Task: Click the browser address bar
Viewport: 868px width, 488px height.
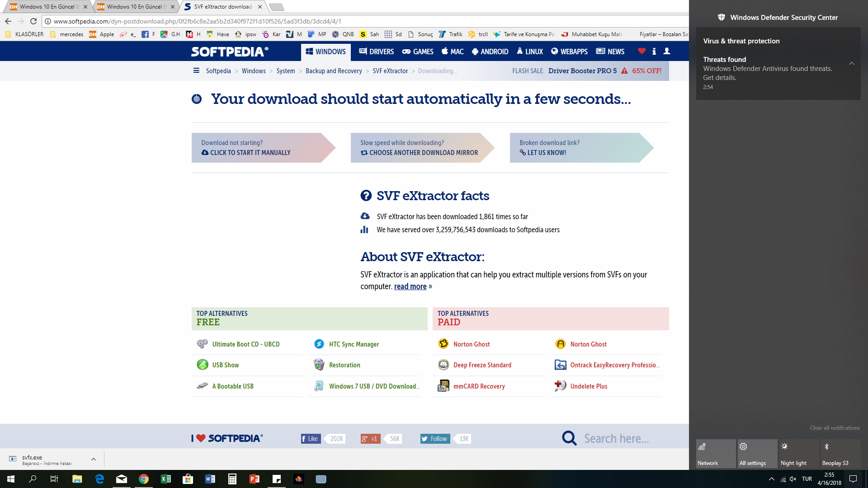Action: [366, 21]
